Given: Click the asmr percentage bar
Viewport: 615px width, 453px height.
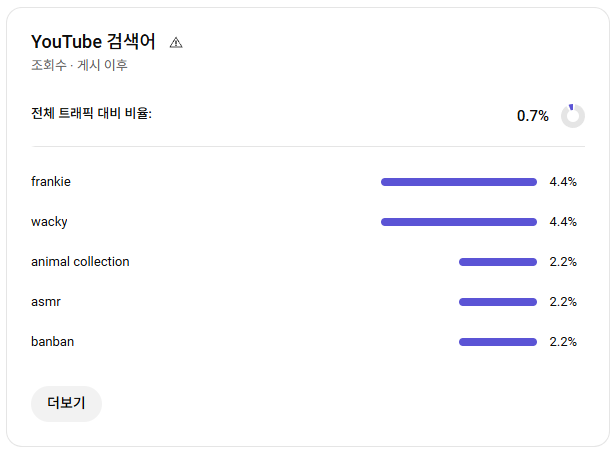Looking at the screenshot, I should pyautogui.click(x=498, y=302).
